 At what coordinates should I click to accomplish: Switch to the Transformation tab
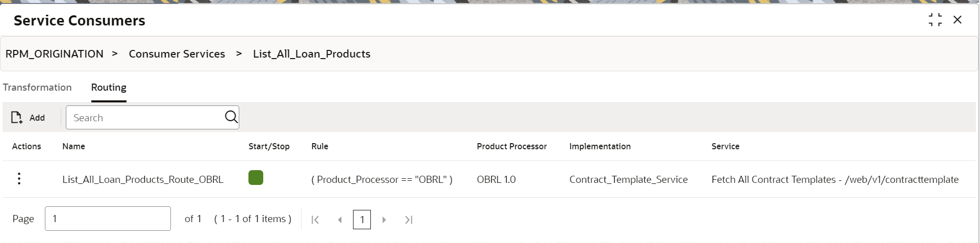point(37,87)
